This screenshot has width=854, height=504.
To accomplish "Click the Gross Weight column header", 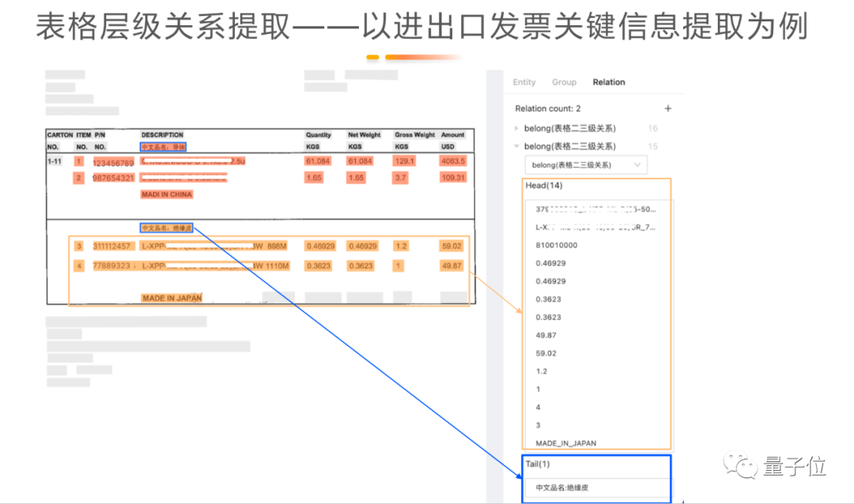I will click(x=415, y=135).
